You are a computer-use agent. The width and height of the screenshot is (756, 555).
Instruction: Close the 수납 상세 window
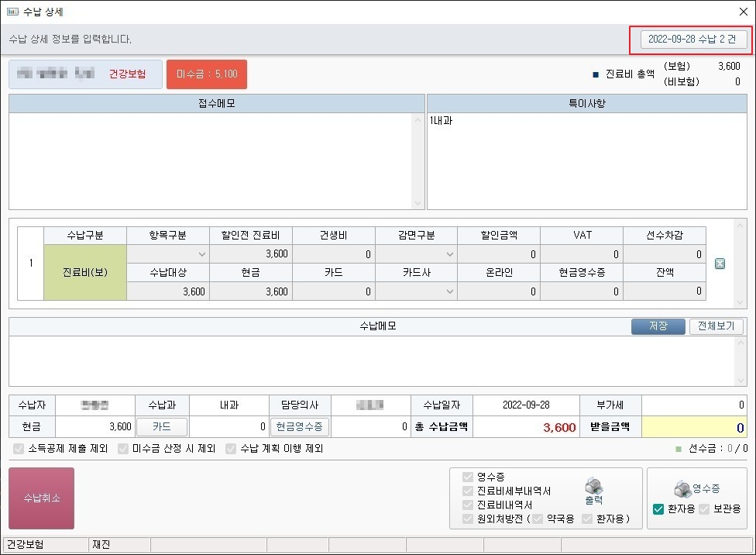(743, 12)
